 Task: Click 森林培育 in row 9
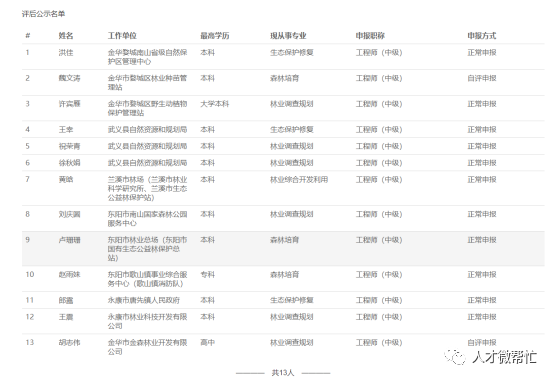point(285,240)
